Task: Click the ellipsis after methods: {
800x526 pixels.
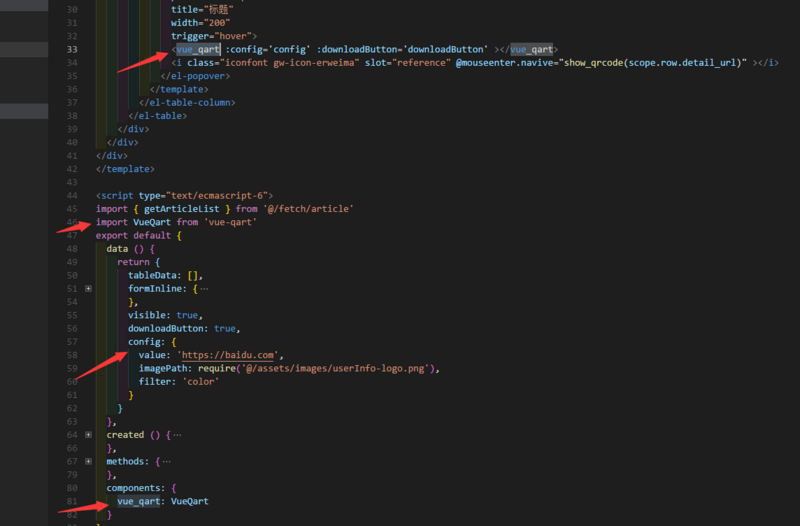Action: click(x=166, y=461)
